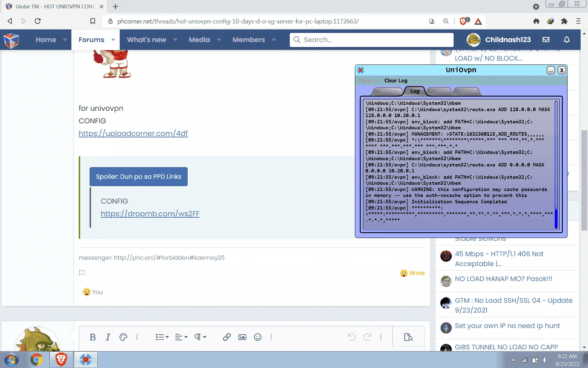Open Set your own IP thread

tap(507, 326)
